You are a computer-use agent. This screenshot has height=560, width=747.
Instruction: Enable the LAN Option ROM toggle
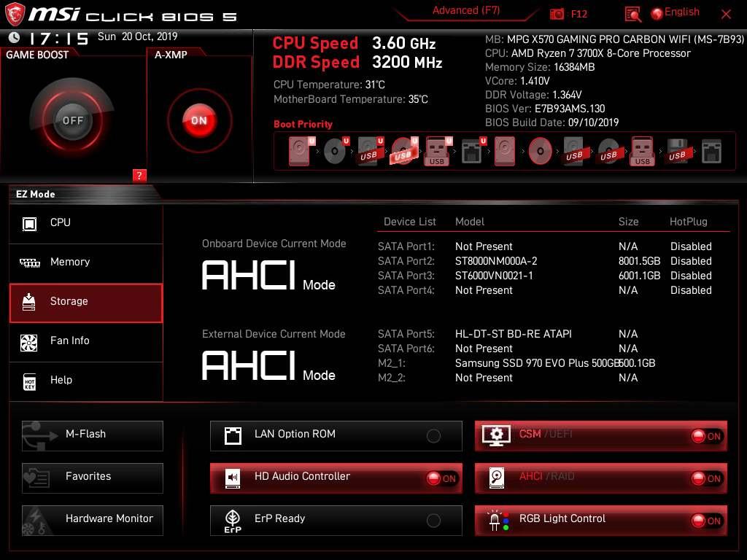433,435
